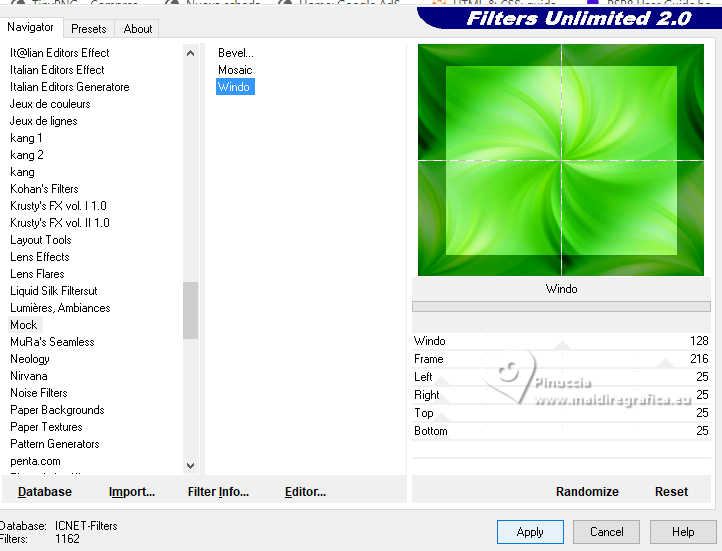Pick Krusty's FX vol. I 1.0
The image size is (722, 551).
pyautogui.click(x=58, y=206)
